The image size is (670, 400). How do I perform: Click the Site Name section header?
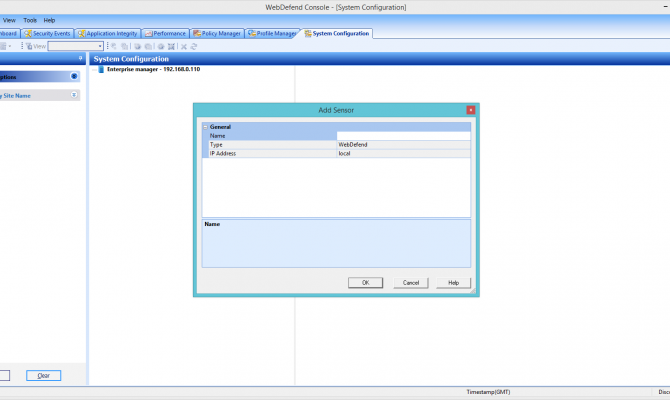click(x=39, y=95)
